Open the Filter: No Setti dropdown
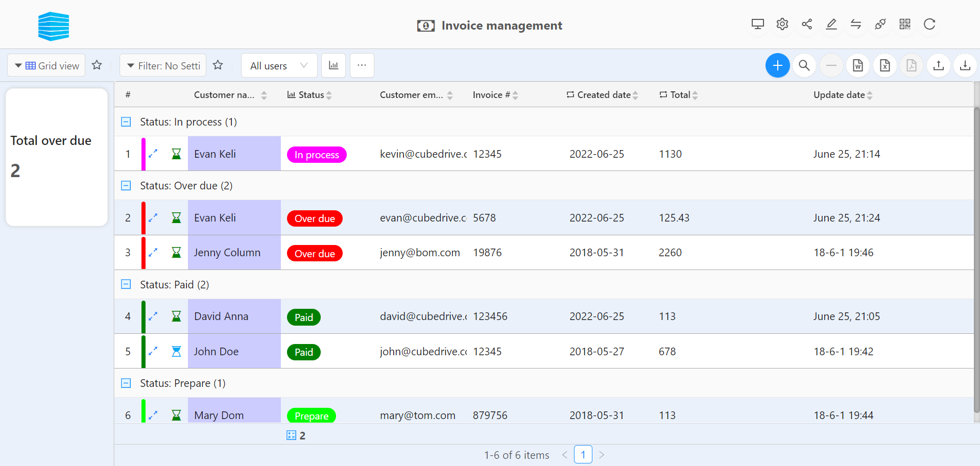The width and height of the screenshot is (980, 466). coord(163,65)
